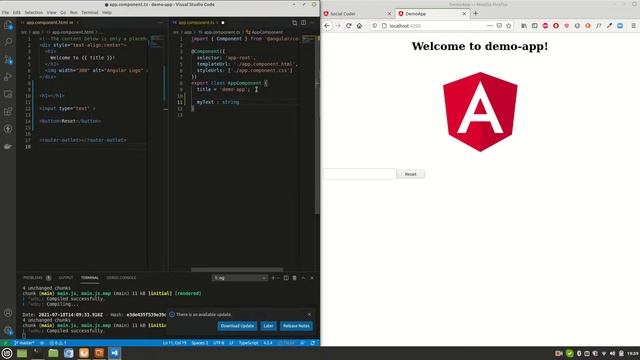Open the Selection menu in VS Code
This screenshot has height=360, width=640.
(x=33, y=13)
